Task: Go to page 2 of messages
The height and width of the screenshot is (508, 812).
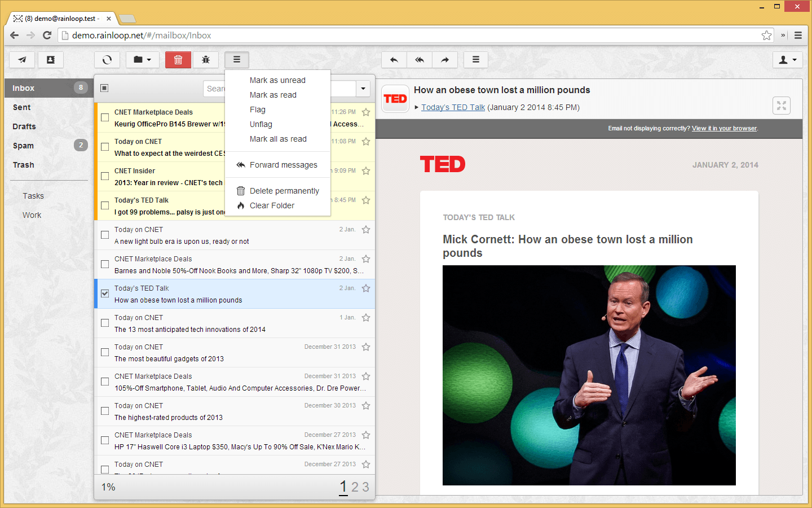Action: coord(355,487)
